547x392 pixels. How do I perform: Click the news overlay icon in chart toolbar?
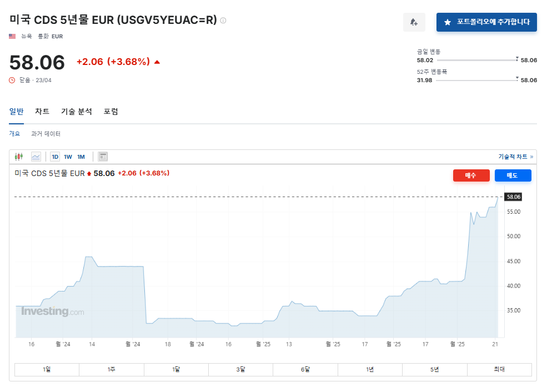(103, 157)
